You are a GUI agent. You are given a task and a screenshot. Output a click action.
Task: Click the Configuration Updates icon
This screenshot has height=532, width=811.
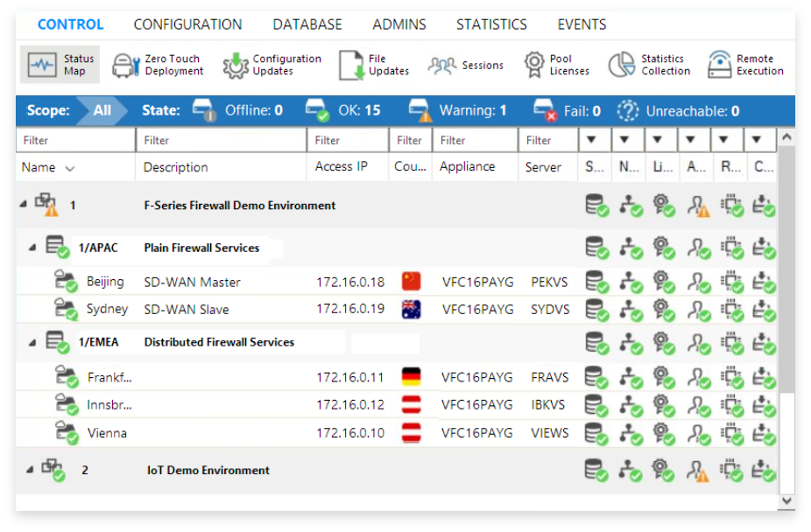pos(236,65)
